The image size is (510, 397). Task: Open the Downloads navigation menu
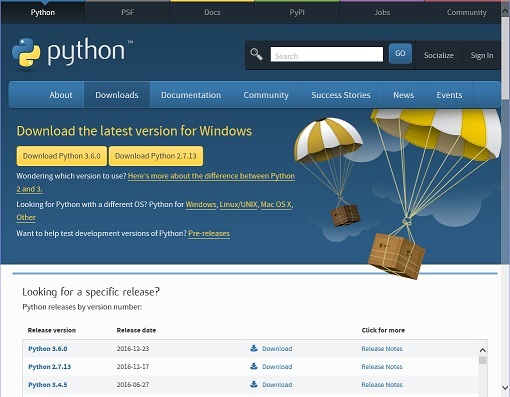click(117, 95)
